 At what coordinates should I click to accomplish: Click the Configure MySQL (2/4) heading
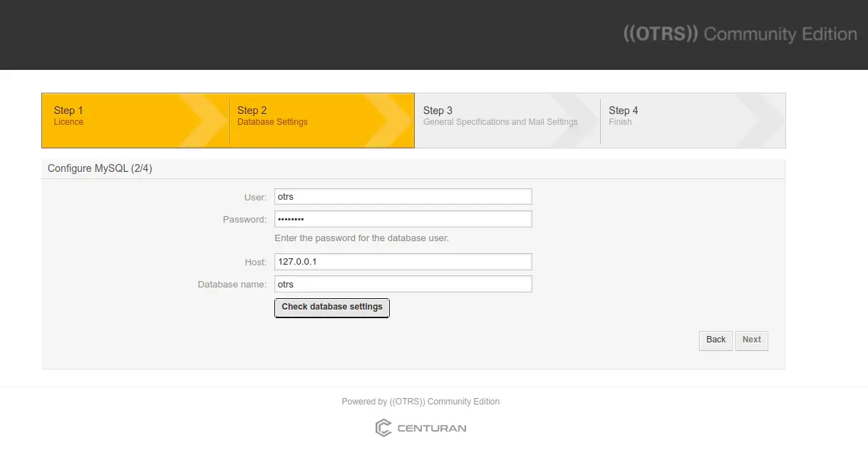[x=100, y=168]
